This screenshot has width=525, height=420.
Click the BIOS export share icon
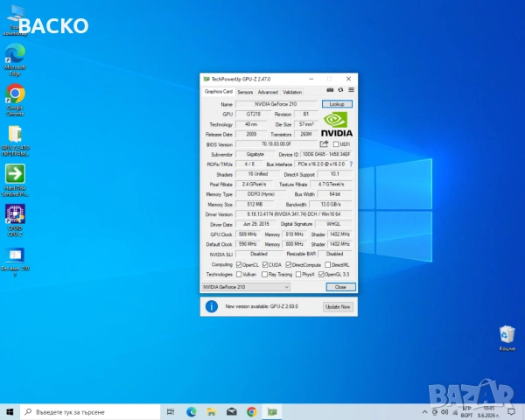[x=324, y=144]
